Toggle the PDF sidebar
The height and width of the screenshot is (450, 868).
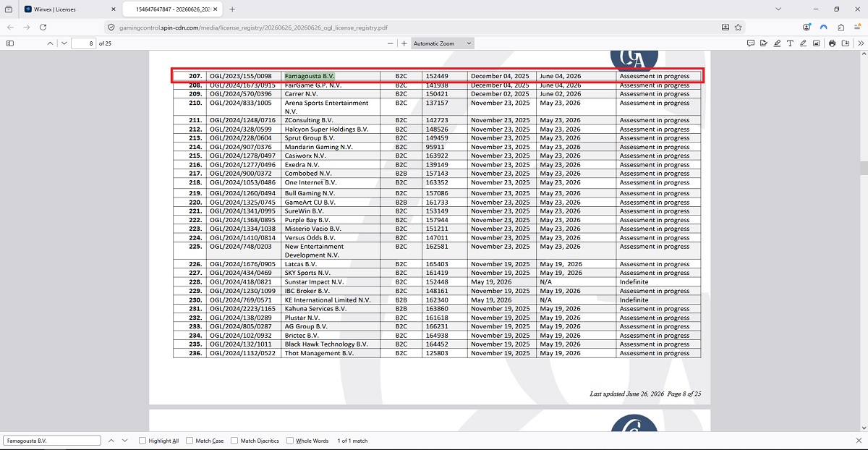coord(10,43)
